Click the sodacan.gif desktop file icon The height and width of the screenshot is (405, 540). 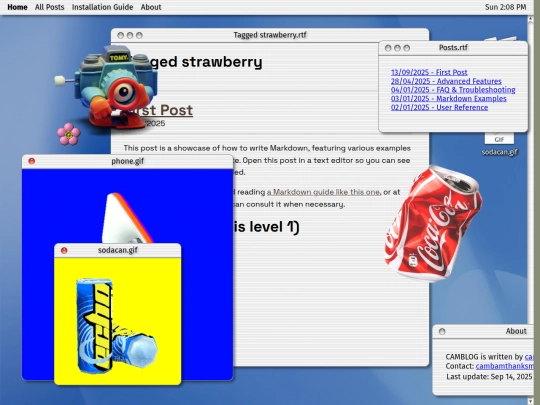coord(499,139)
